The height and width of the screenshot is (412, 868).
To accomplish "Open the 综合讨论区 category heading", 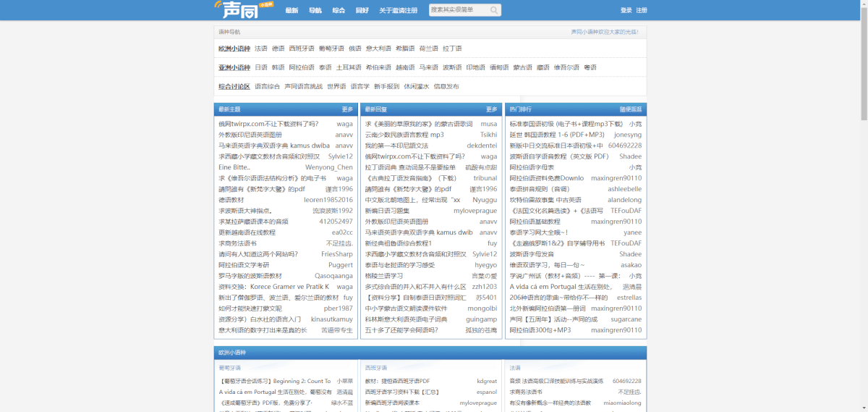I will point(234,86).
